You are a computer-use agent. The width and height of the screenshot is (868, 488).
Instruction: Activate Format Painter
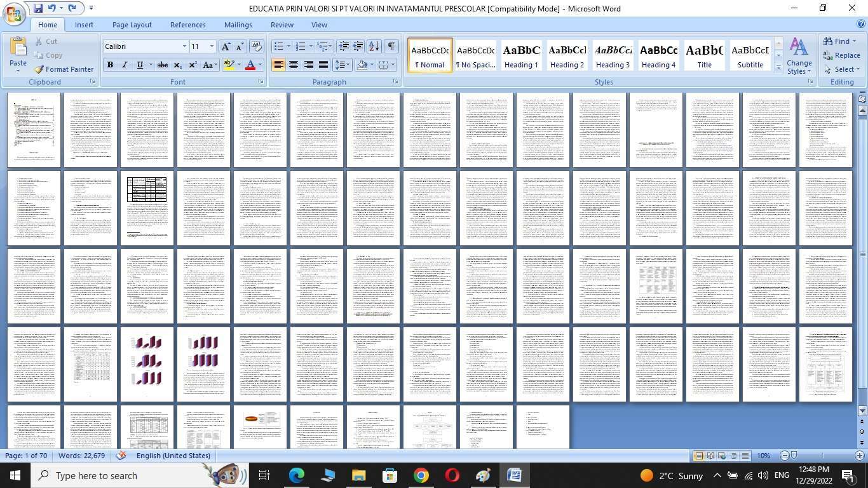pyautogui.click(x=64, y=69)
